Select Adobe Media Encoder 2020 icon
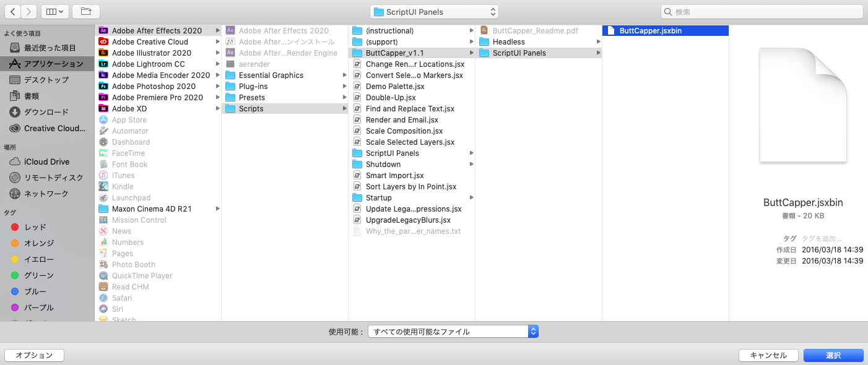Viewport: 868px width, 365px height. point(104,75)
